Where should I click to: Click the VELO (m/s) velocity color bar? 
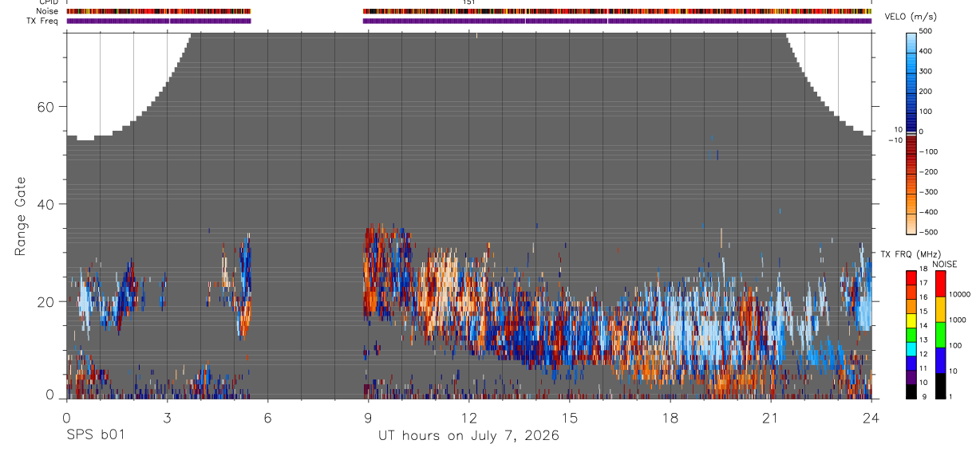pyautogui.click(x=912, y=132)
